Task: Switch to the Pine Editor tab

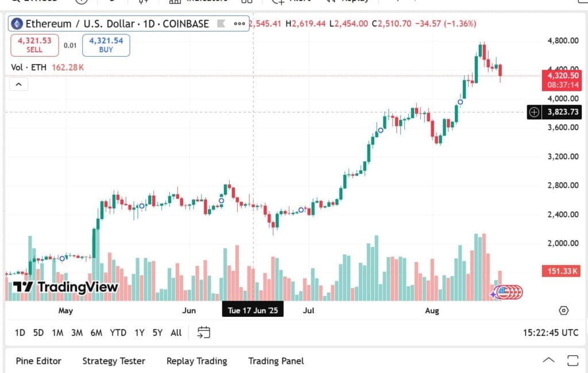Action: click(x=38, y=361)
